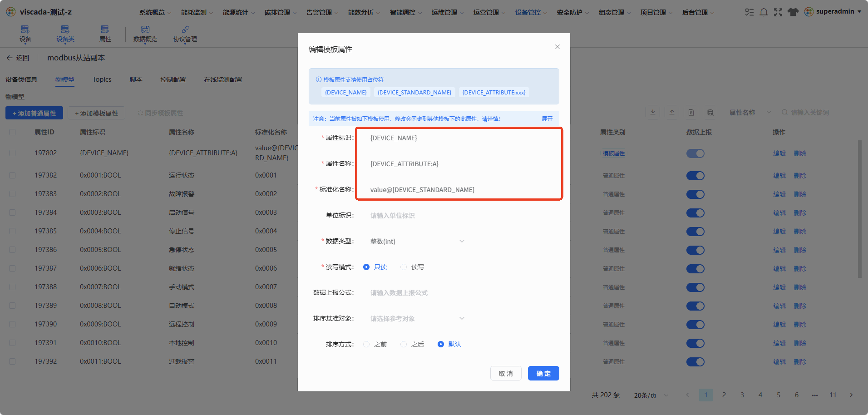Viewport: 868px width, 415px height.
Task: Click the download icon above the table
Action: click(653, 112)
